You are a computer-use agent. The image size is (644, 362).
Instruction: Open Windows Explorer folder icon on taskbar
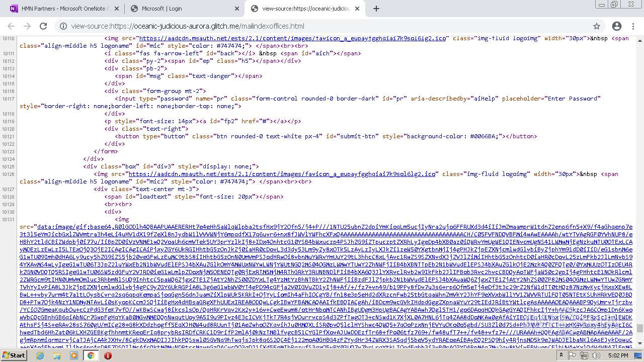tap(57, 355)
